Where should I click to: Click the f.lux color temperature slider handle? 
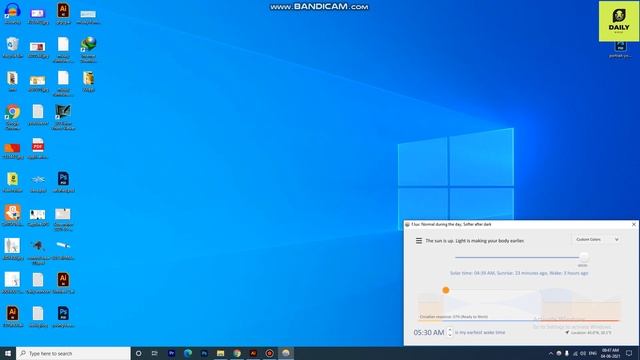(x=584, y=257)
